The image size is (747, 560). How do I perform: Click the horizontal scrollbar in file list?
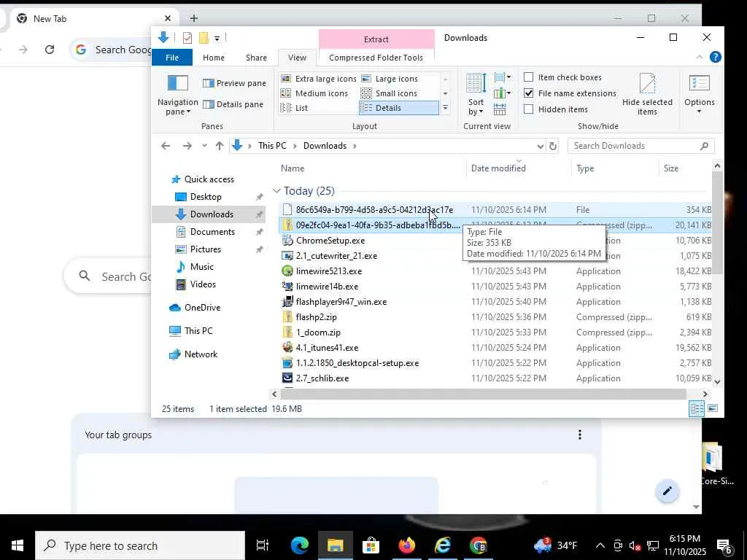click(483, 394)
